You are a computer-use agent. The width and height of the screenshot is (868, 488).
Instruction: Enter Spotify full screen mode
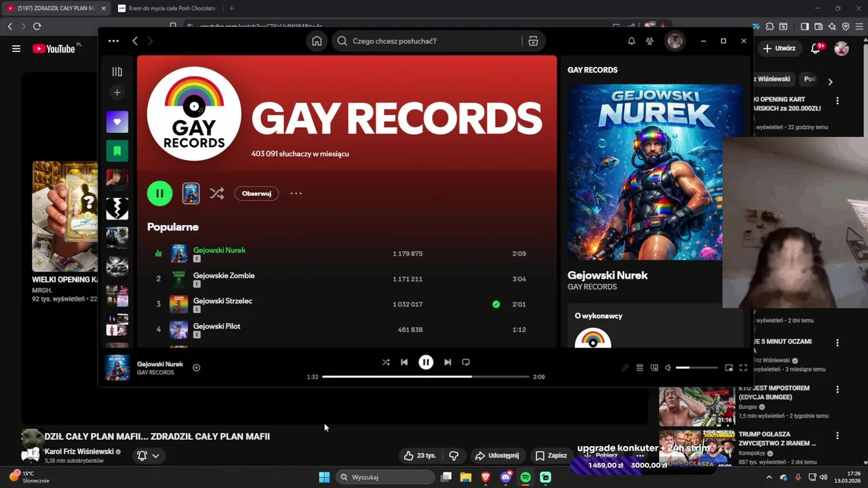(x=743, y=367)
